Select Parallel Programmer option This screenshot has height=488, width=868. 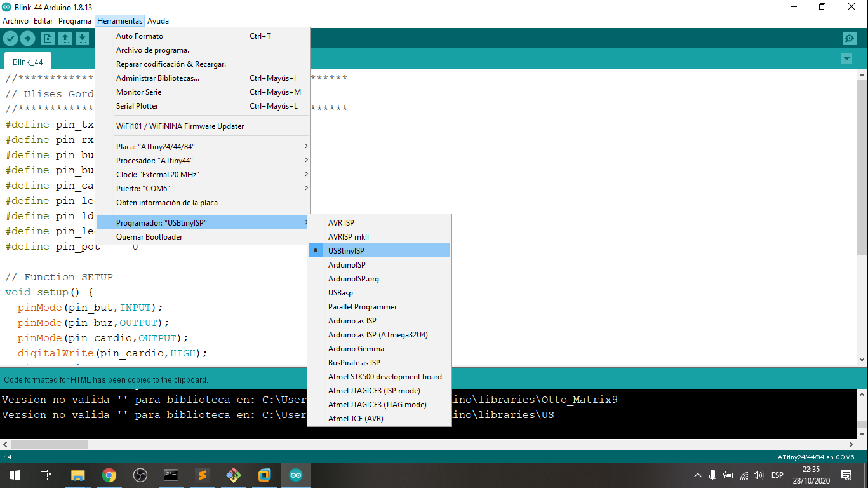point(379,307)
